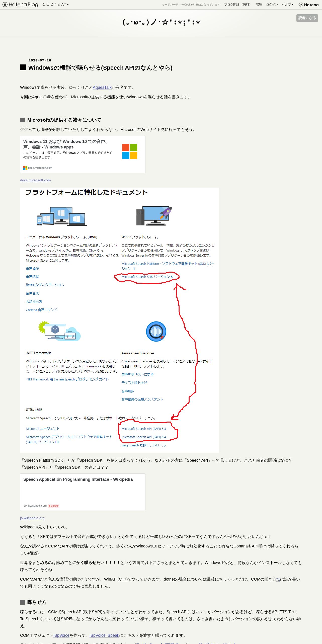
Task: Open the 管理 menu item
Action: 259,5
